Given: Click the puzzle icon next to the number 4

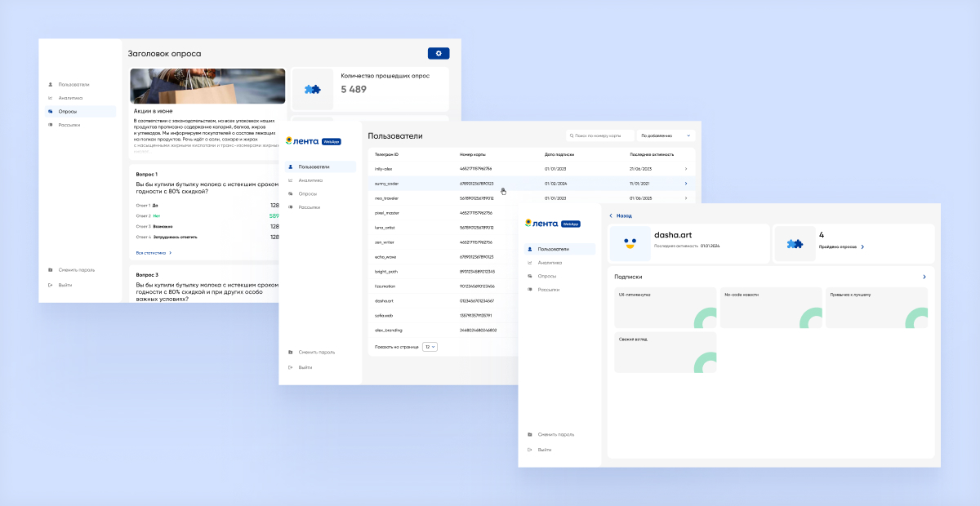Looking at the screenshot, I should [794, 244].
